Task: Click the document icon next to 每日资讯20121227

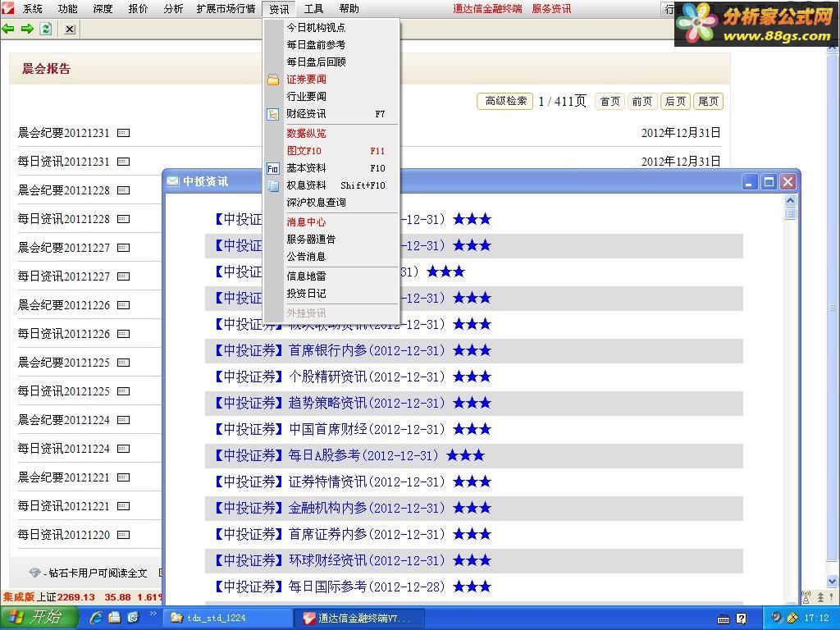Action: pos(123,276)
